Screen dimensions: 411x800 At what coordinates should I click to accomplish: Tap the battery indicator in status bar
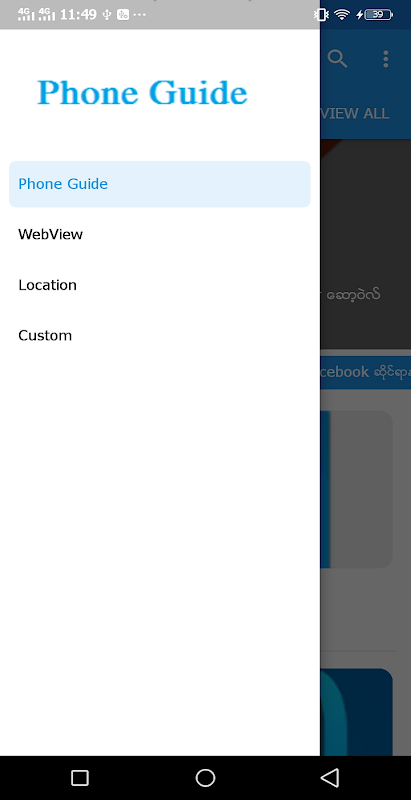click(378, 15)
